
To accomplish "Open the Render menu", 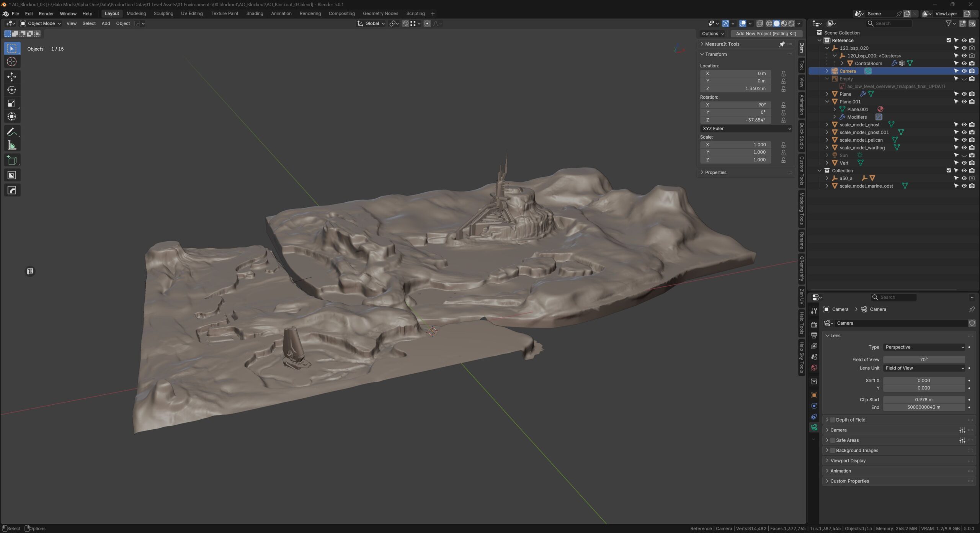I will [x=46, y=13].
